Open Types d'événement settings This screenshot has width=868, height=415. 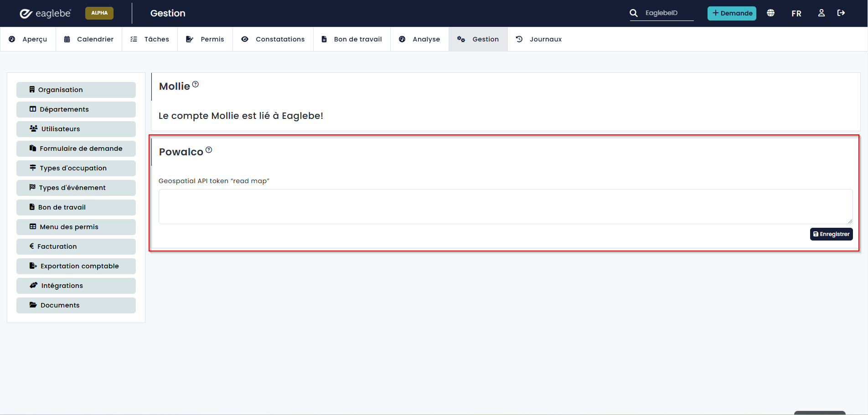[76, 188]
